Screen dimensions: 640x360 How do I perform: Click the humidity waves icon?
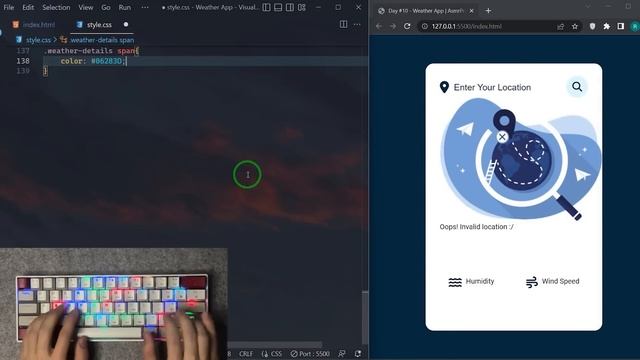coord(455,282)
